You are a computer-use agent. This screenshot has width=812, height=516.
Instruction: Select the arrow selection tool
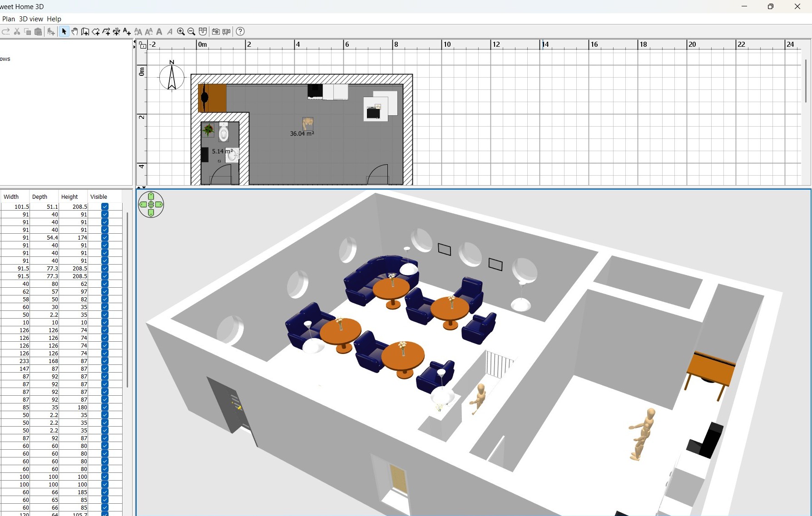coord(64,31)
